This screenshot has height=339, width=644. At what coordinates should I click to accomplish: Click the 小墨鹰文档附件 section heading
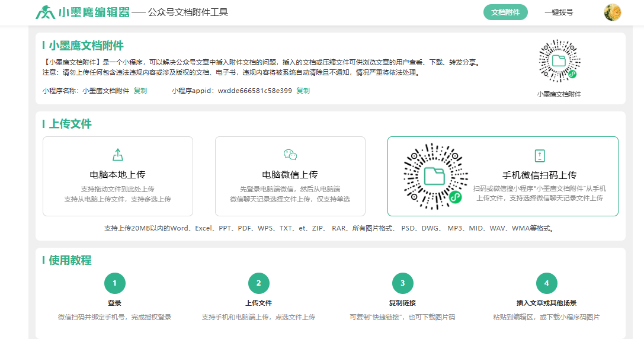coord(86,46)
